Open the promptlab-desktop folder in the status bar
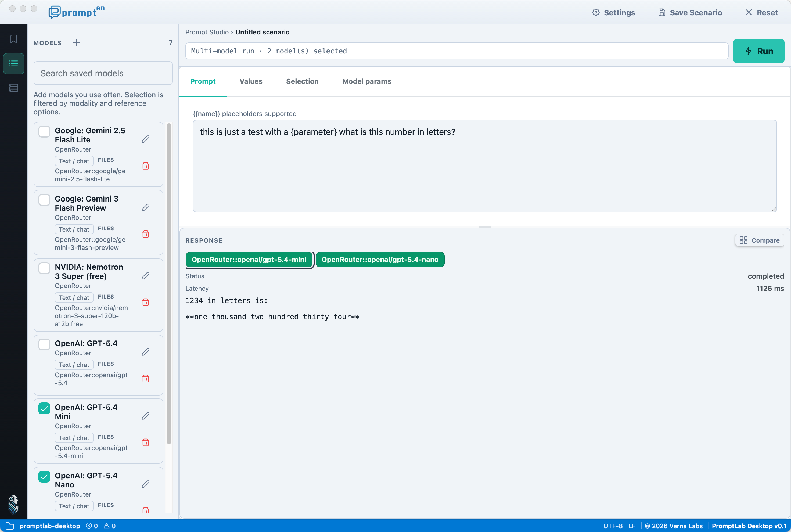The image size is (791, 532). [x=43, y=526]
